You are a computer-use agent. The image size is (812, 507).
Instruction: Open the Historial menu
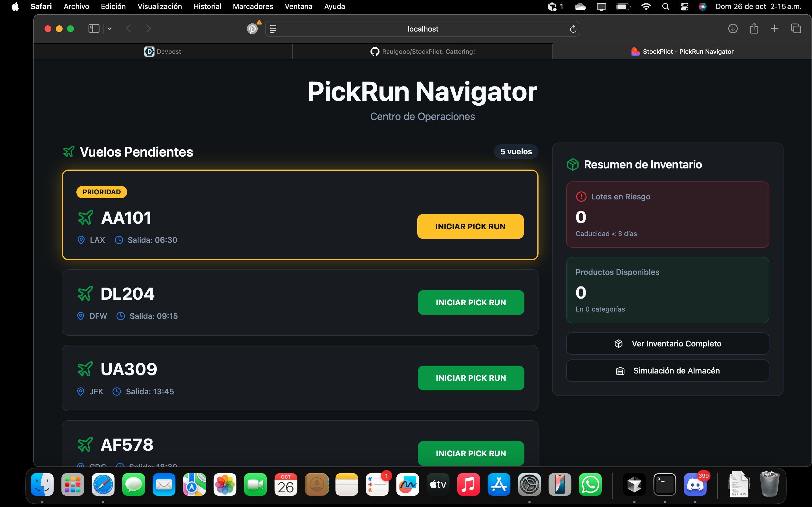207,6
